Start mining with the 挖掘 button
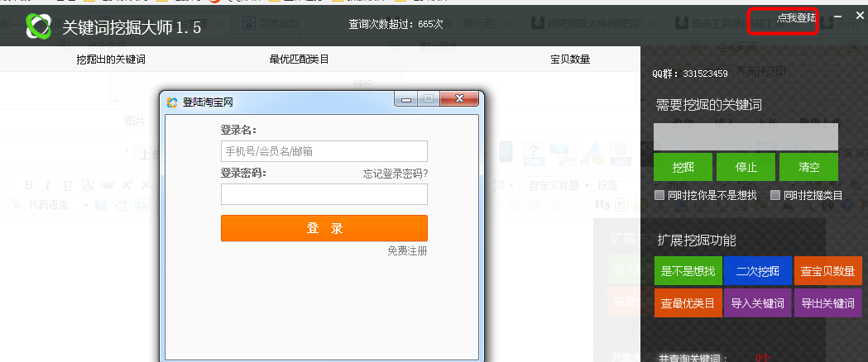 pyautogui.click(x=683, y=167)
